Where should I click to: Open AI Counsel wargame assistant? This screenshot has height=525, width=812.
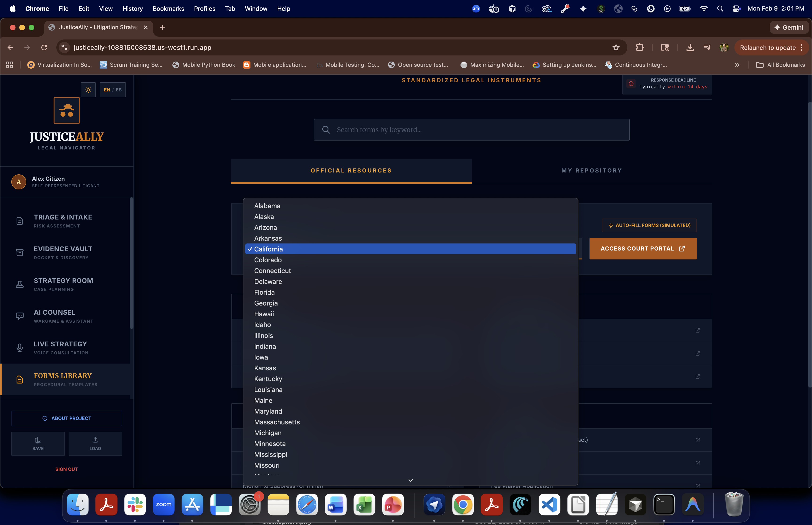click(63, 316)
